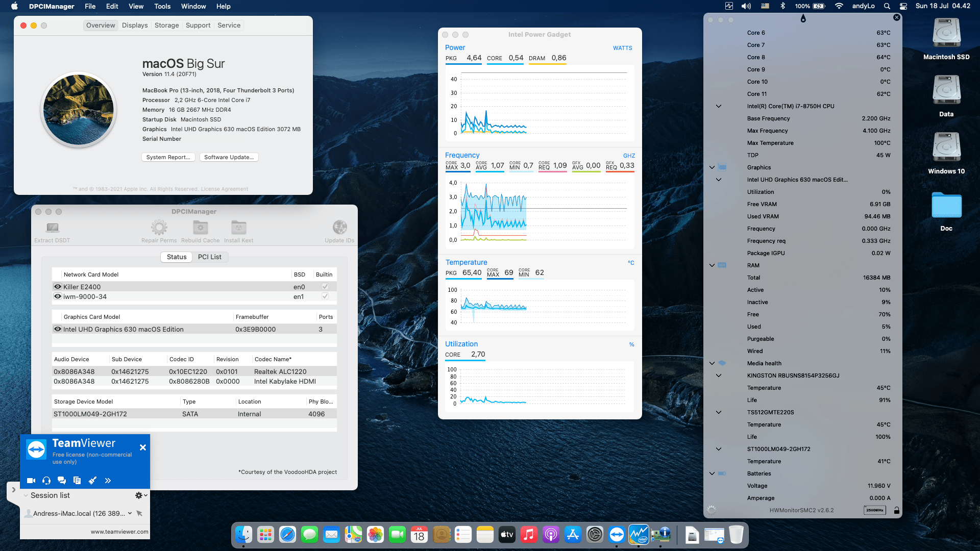Open Control Center in menu bar
The height and width of the screenshot is (551, 980).
tap(903, 6)
